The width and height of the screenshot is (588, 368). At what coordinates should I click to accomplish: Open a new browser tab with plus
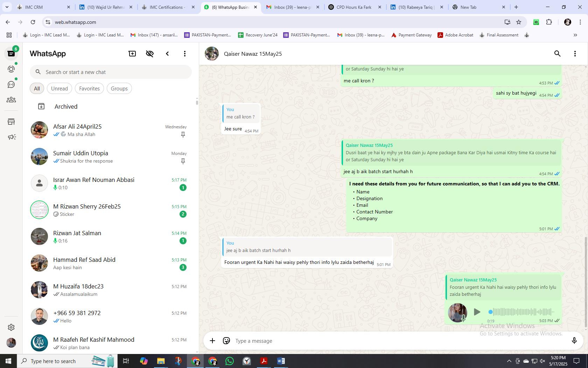[x=516, y=7]
